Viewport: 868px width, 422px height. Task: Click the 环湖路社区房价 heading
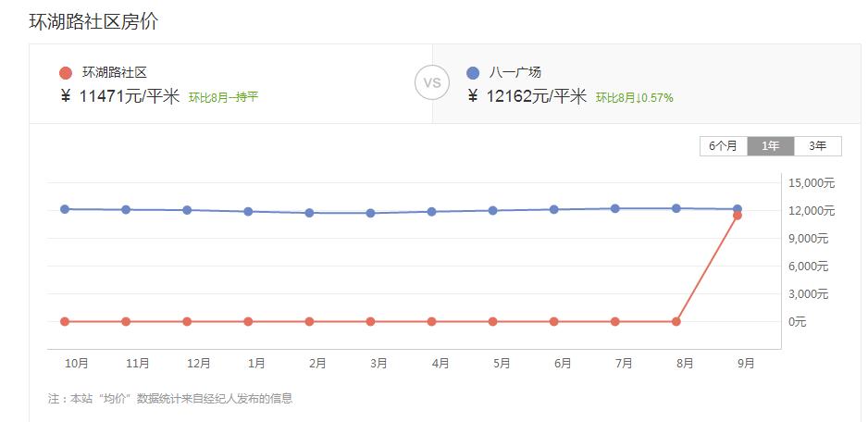(93, 22)
